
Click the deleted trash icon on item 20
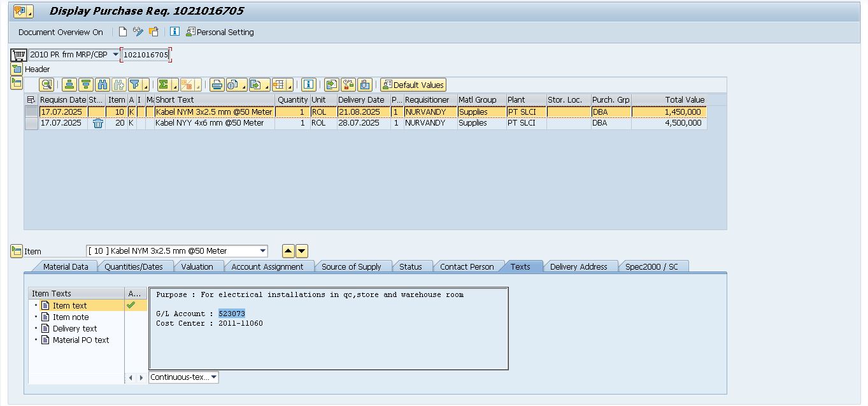click(97, 124)
